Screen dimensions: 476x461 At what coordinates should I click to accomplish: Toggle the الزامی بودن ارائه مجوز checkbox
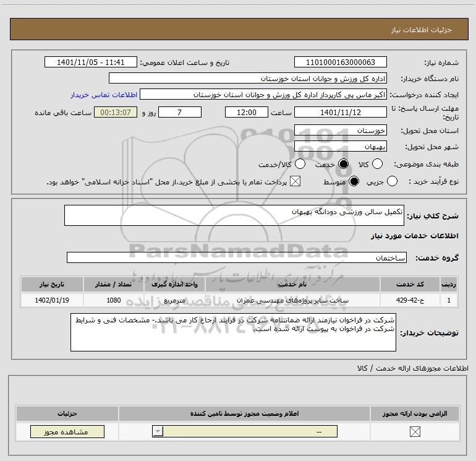coord(415,431)
